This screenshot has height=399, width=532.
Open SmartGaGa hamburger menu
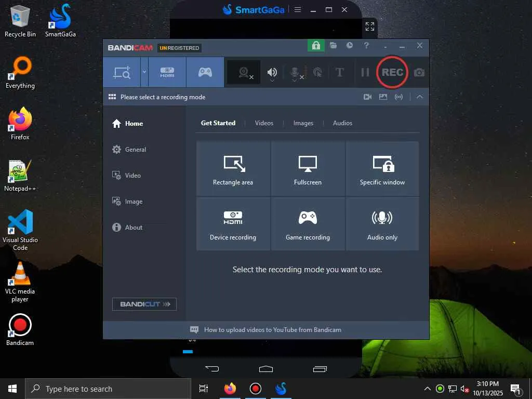[x=298, y=9]
